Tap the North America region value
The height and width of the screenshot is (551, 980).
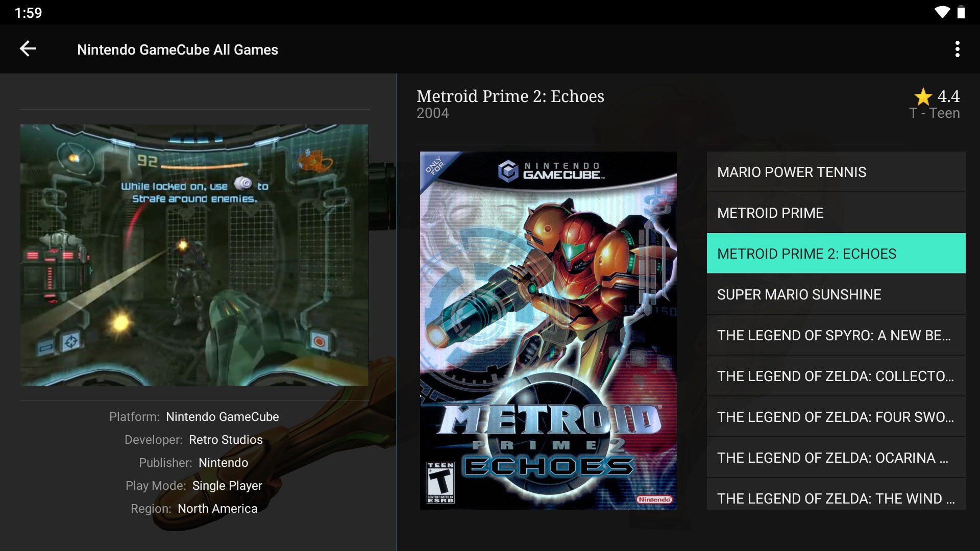point(217,509)
